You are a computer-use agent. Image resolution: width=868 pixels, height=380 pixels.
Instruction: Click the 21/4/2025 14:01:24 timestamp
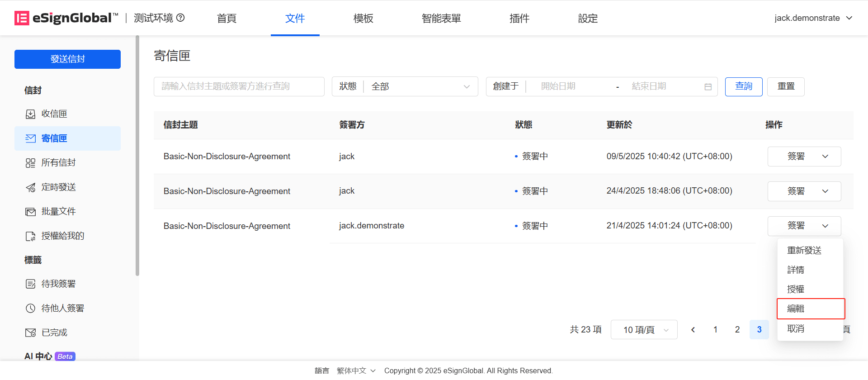pos(669,226)
